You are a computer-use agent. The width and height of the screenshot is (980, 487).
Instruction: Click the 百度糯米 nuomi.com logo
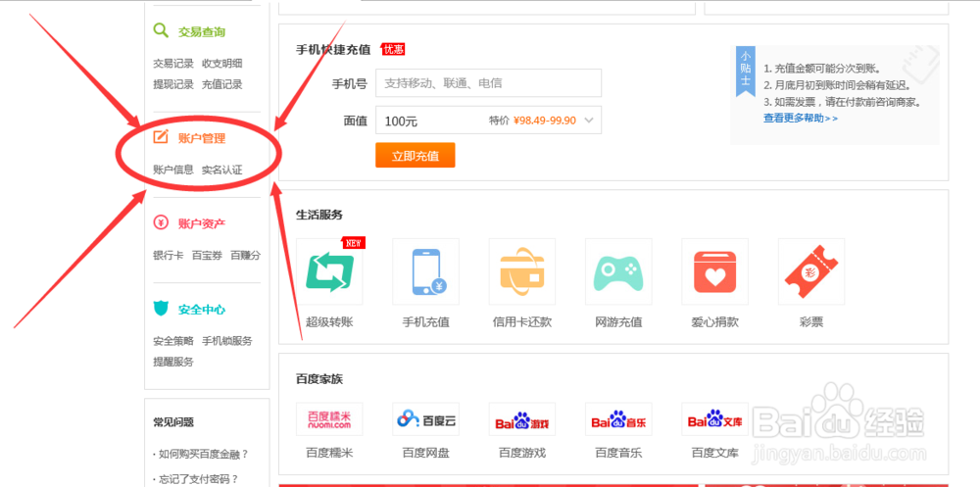pos(329,418)
